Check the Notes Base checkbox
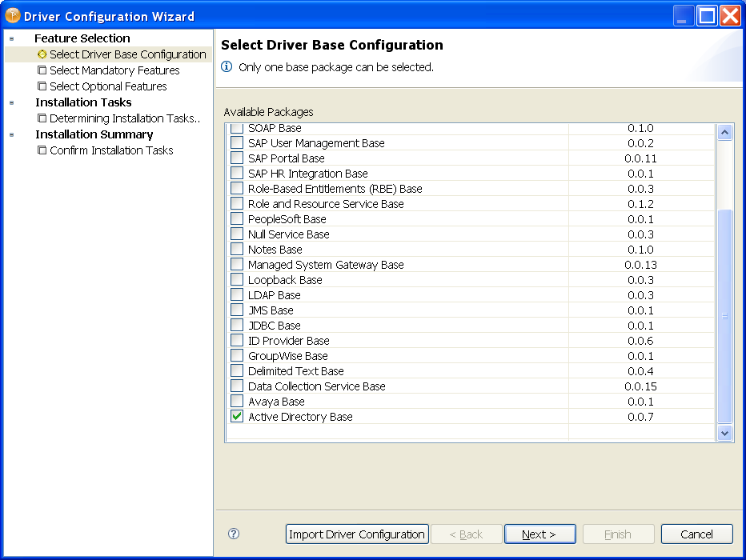This screenshot has height=560, width=746. [x=237, y=250]
